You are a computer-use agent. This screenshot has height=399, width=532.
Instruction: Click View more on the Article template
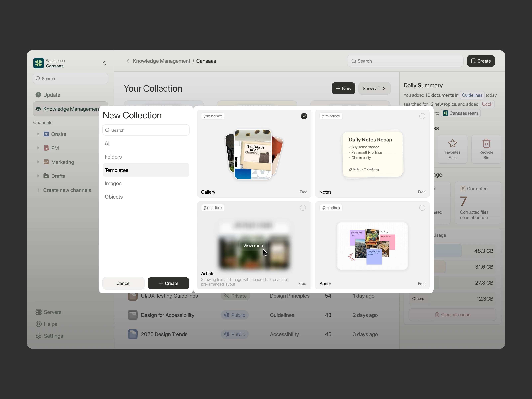click(x=254, y=246)
